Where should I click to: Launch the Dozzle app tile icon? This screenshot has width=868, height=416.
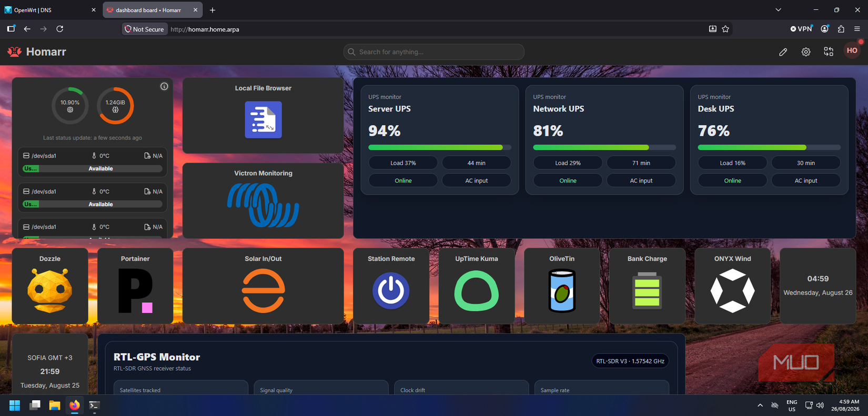50,291
